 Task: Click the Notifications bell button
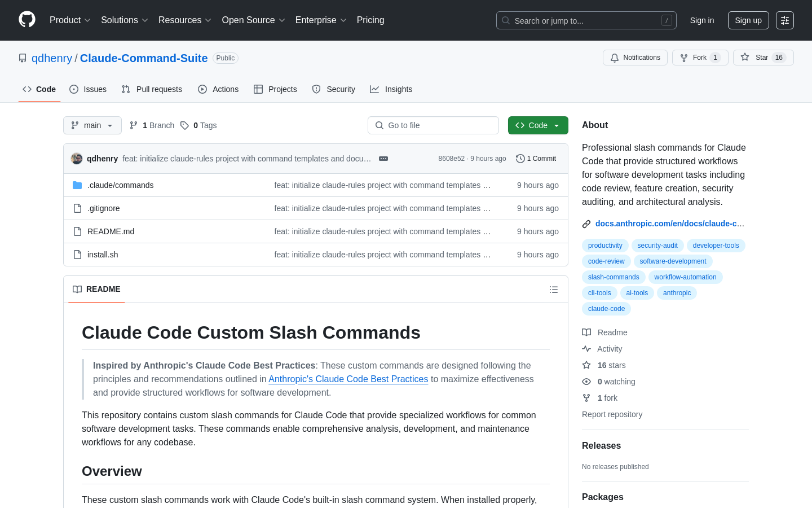(635, 58)
